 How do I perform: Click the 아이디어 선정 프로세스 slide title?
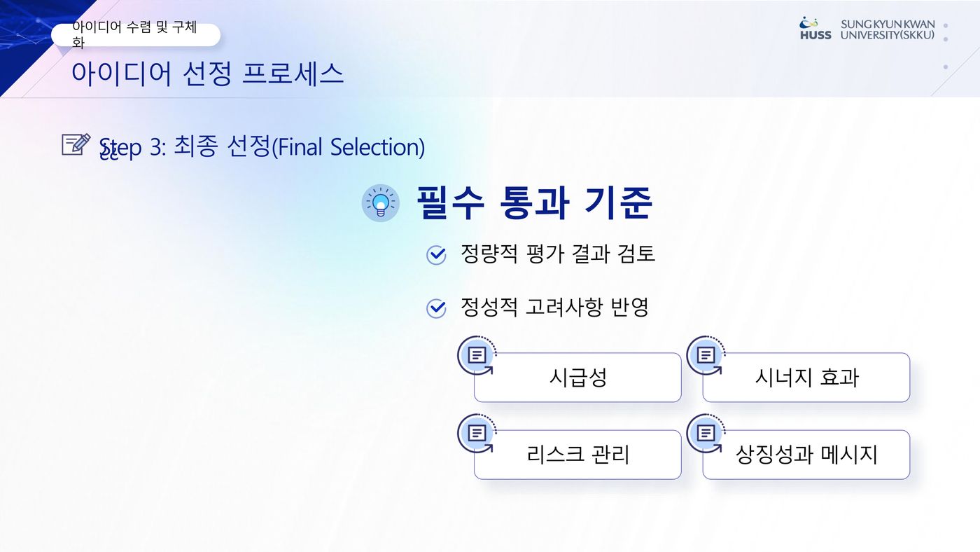(207, 74)
